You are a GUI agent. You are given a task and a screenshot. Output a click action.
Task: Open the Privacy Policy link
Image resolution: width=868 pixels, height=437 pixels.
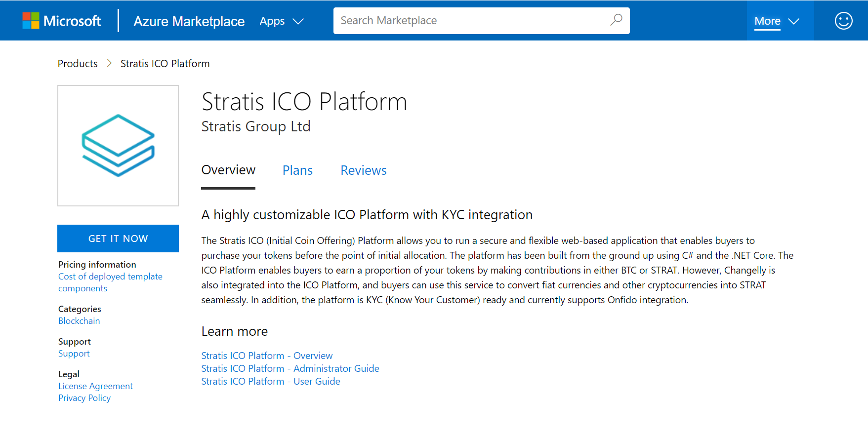(84, 398)
